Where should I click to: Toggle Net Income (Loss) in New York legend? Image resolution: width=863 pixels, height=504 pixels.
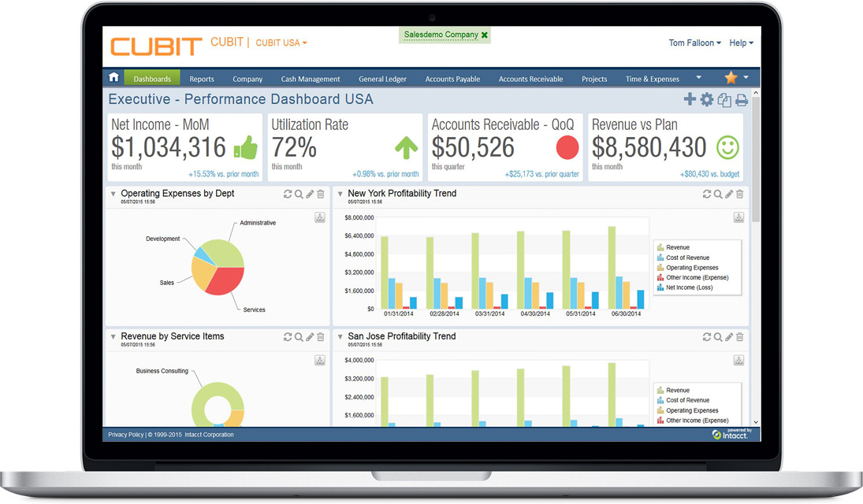685,287
